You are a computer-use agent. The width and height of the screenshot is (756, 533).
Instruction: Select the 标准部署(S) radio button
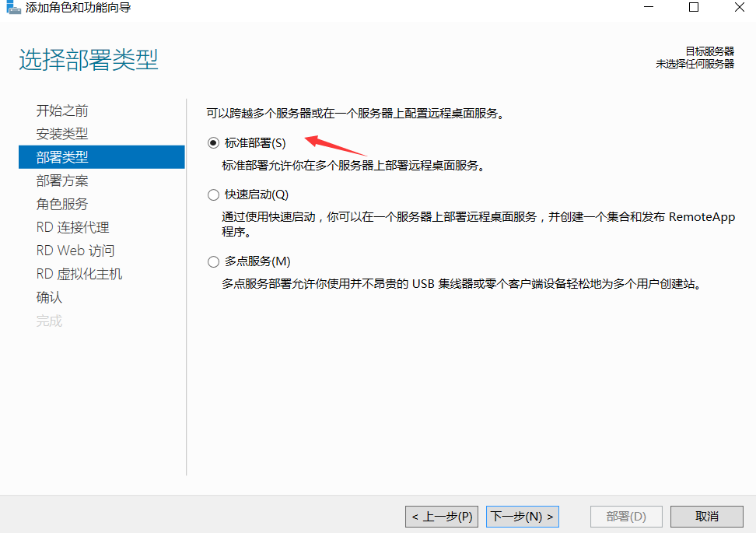(214, 143)
